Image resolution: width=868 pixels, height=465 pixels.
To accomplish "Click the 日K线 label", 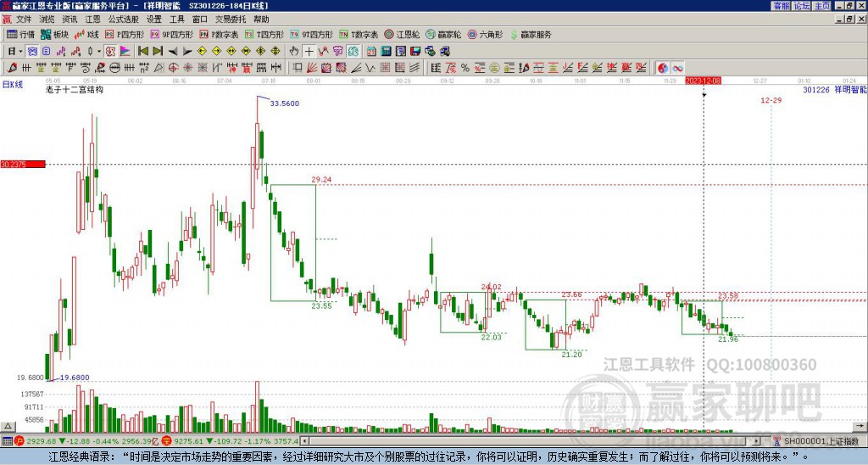I will (13, 85).
